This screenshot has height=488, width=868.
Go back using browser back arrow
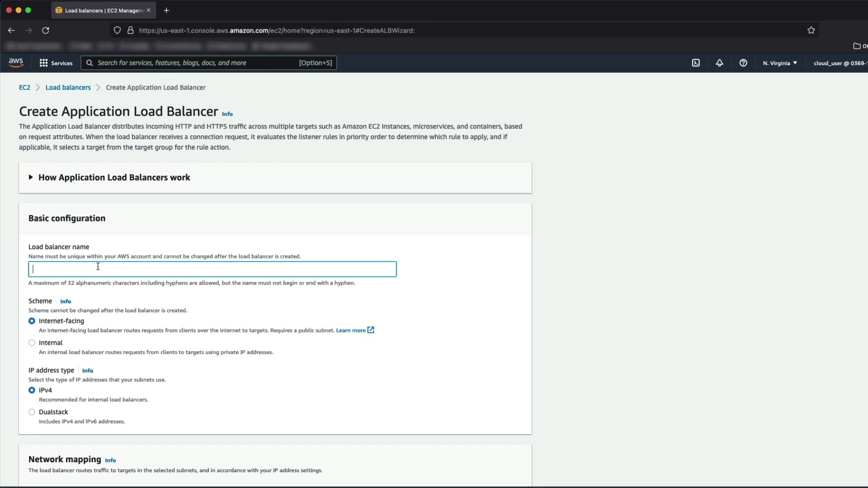click(11, 30)
